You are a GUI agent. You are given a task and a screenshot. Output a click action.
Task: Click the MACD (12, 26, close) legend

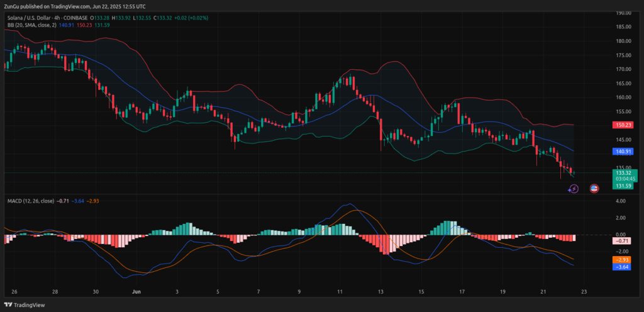click(x=31, y=201)
